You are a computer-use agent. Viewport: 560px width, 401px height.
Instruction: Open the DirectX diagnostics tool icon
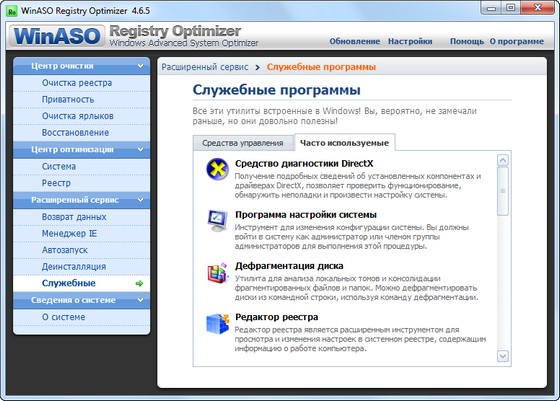click(x=218, y=169)
